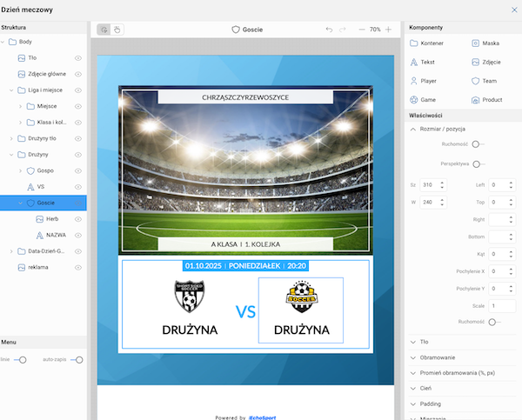Click the Left position input field

[x=502, y=185]
